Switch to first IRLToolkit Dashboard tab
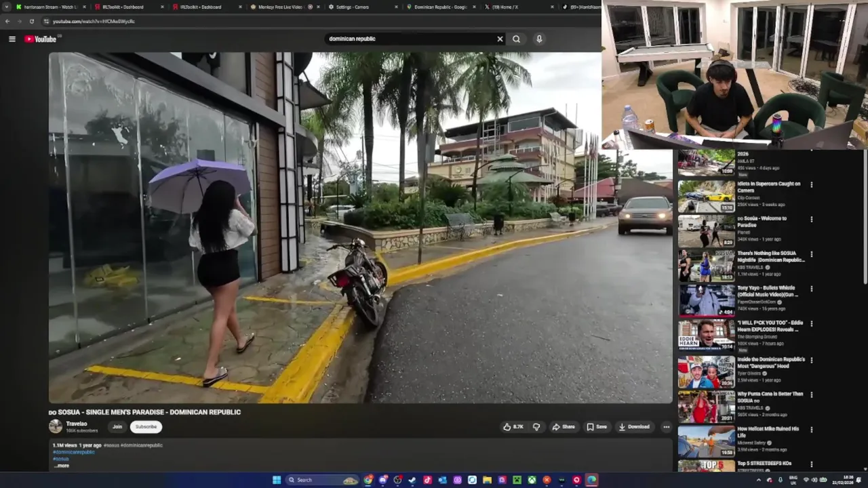Viewport: 868px width, 488px height. [x=127, y=7]
